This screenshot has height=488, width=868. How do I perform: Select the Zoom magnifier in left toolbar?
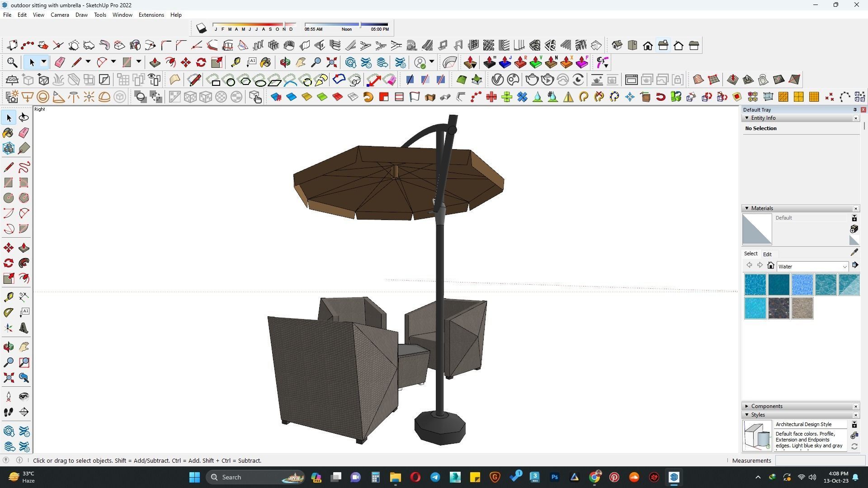pyautogui.click(x=9, y=362)
